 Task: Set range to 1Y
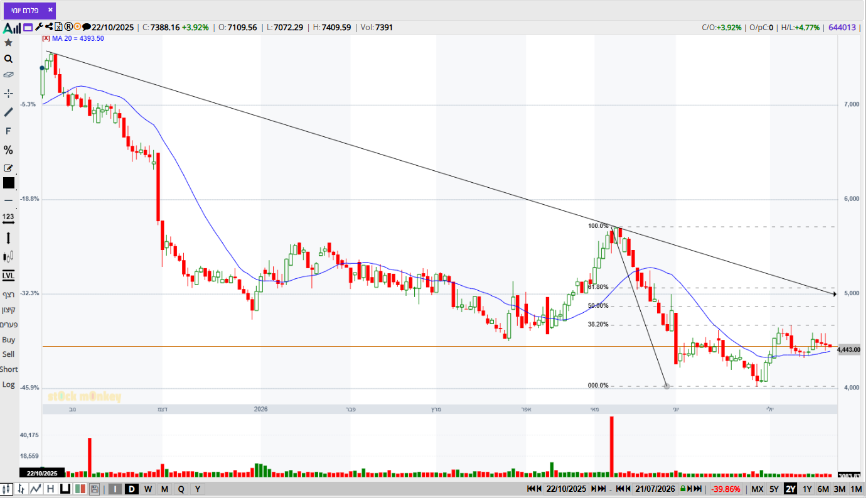point(807,489)
